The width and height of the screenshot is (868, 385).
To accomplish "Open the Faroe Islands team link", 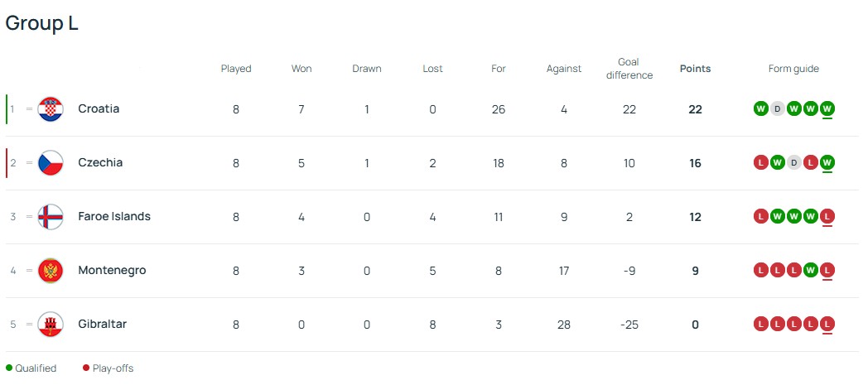I will point(114,217).
